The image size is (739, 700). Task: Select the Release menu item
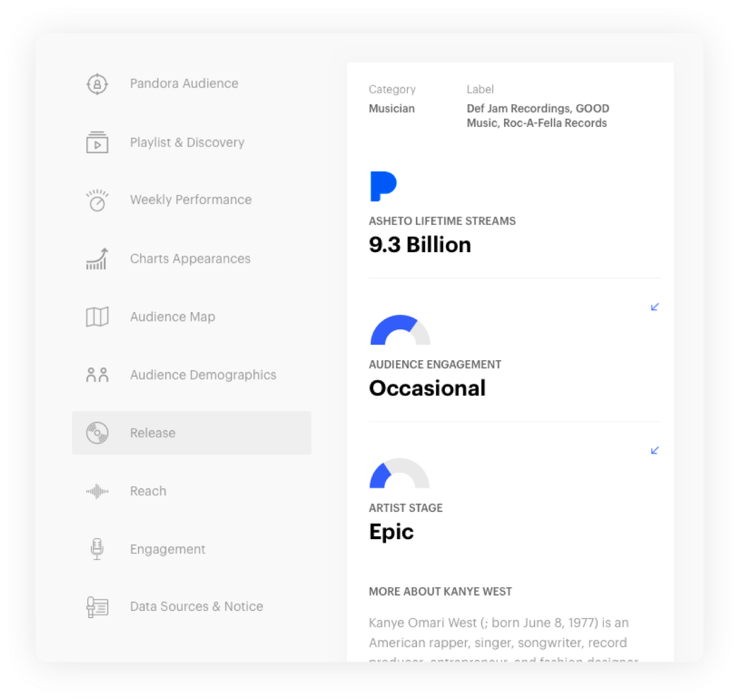pos(192,433)
